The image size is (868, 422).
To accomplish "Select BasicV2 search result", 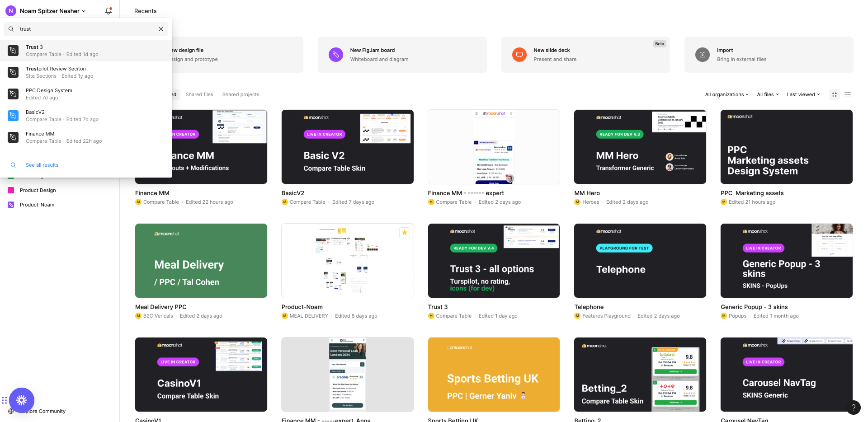I will 86,116.
